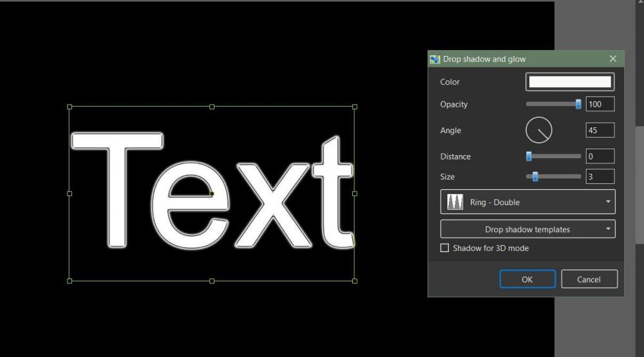Click the Size value field showing 3
644x357 pixels.
click(x=600, y=176)
